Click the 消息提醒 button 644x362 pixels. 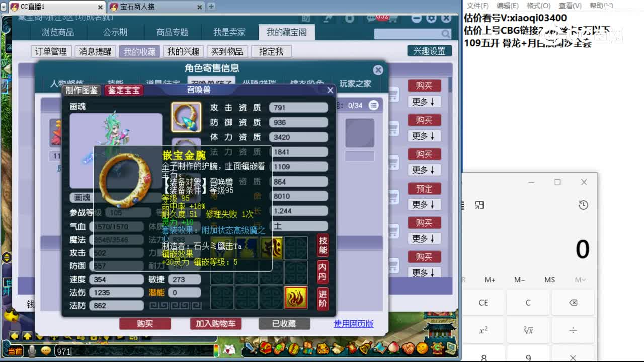pos(95,51)
